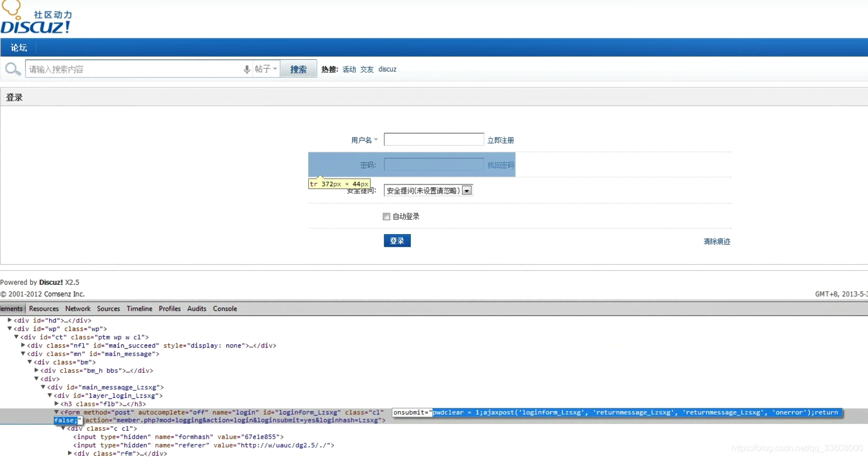Click the search magnifier icon

coord(12,69)
